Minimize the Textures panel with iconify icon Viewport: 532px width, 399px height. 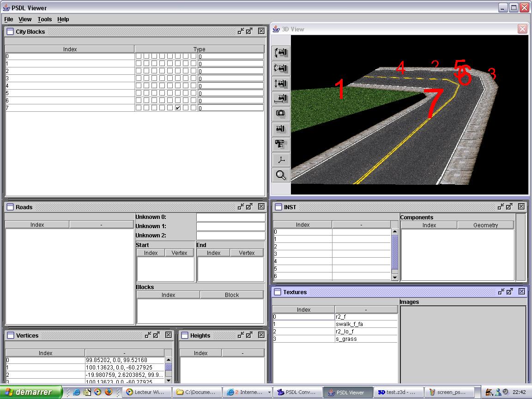(x=501, y=292)
